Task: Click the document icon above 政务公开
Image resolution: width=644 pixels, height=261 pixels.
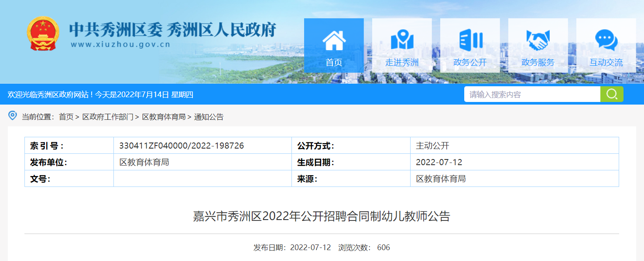Action: 470,40
